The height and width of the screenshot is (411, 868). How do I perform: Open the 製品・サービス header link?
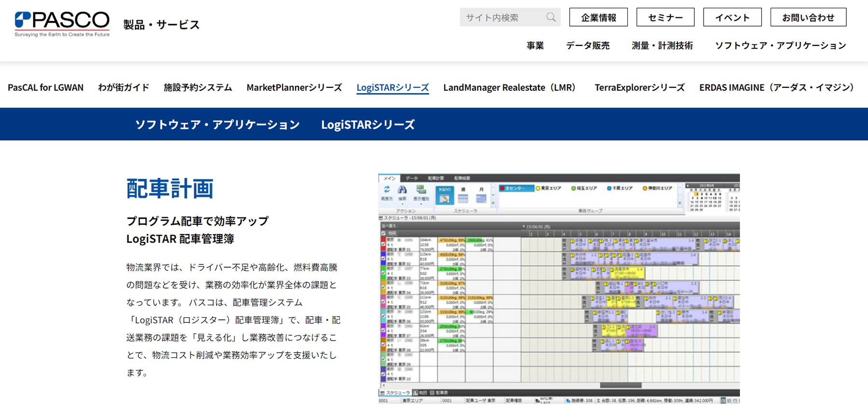pos(161,25)
